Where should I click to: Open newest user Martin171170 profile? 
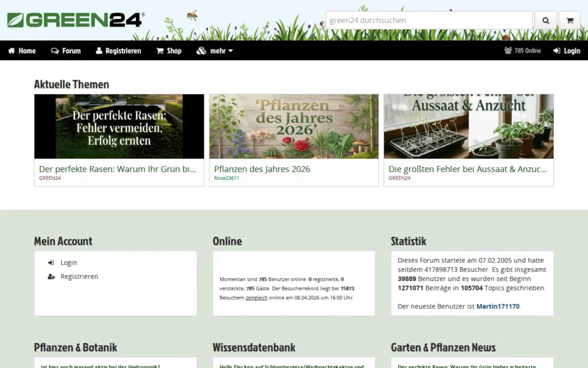coord(498,306)
